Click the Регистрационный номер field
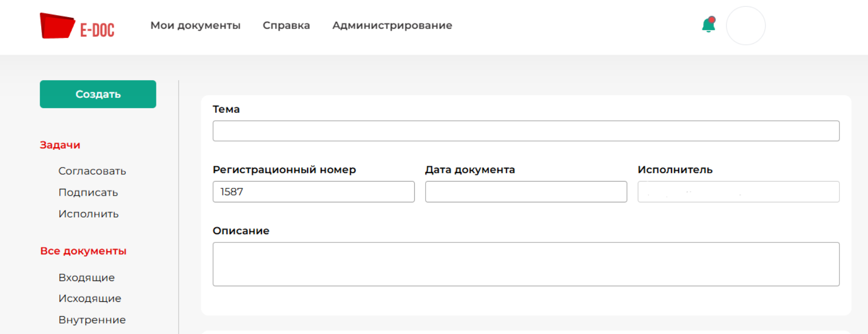The image size is (868, 334). 313,192
